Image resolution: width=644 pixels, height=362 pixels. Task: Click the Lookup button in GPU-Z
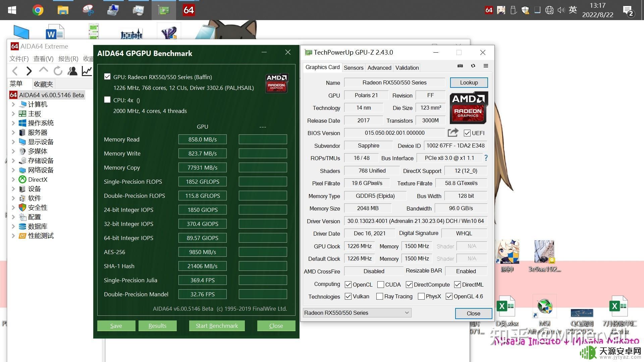click(x=468, y=82)
